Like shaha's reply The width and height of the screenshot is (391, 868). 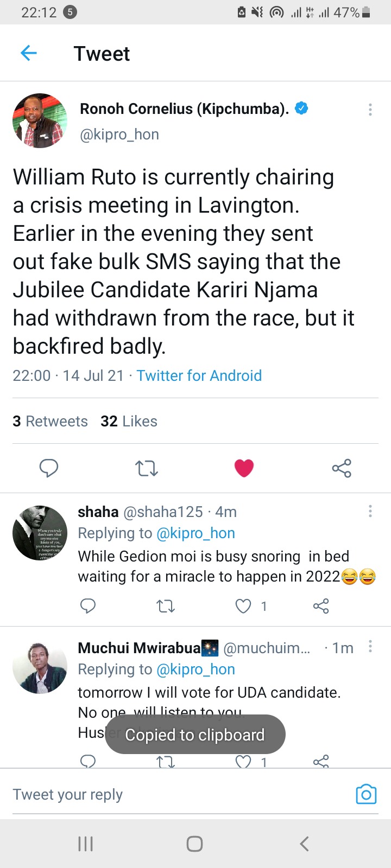[x=243, y=606]
